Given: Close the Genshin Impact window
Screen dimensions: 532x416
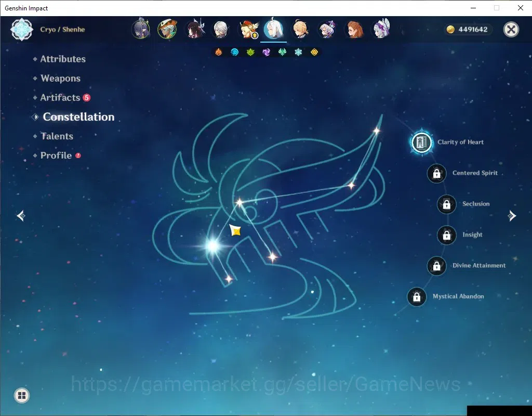Looking at the screenshot, I should 521,8.
